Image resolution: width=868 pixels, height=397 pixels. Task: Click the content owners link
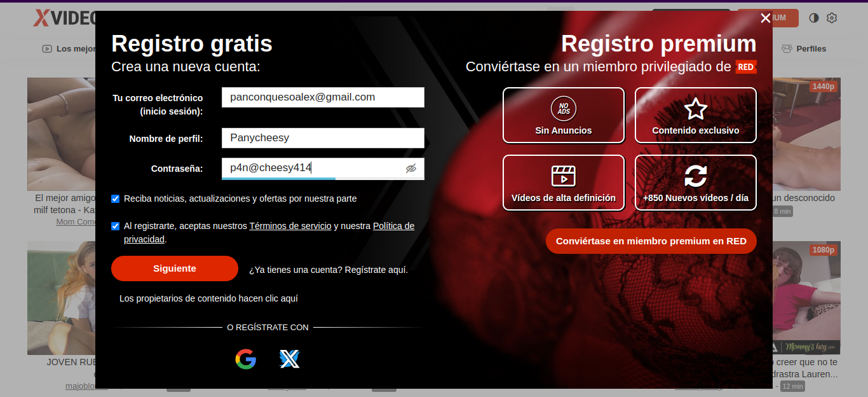[208, 298]
